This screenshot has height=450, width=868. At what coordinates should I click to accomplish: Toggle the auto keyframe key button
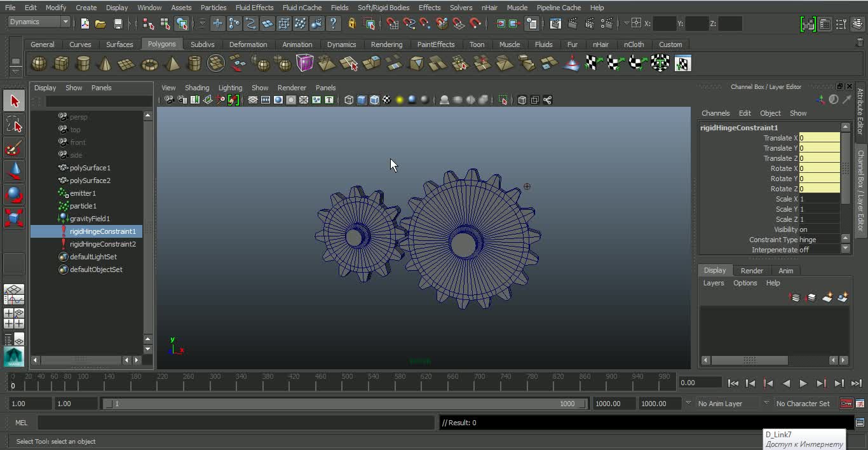(846, 404)
